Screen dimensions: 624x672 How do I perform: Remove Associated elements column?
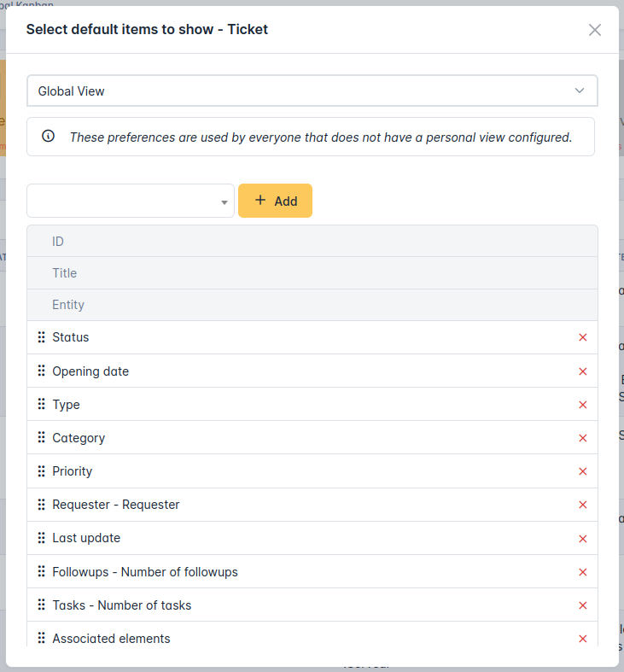tap(582, 639)
